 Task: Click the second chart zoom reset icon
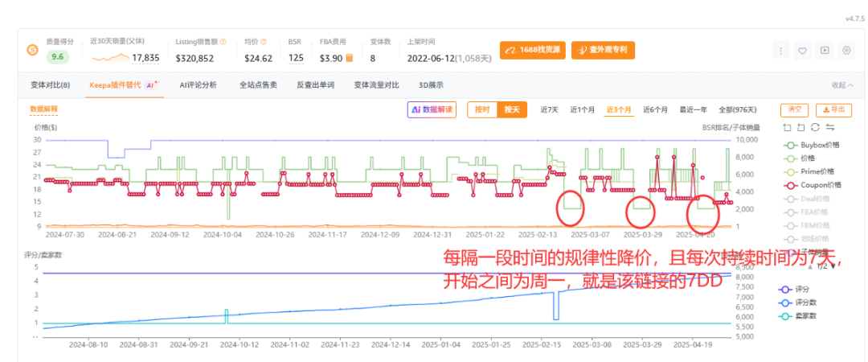[801, 127]
